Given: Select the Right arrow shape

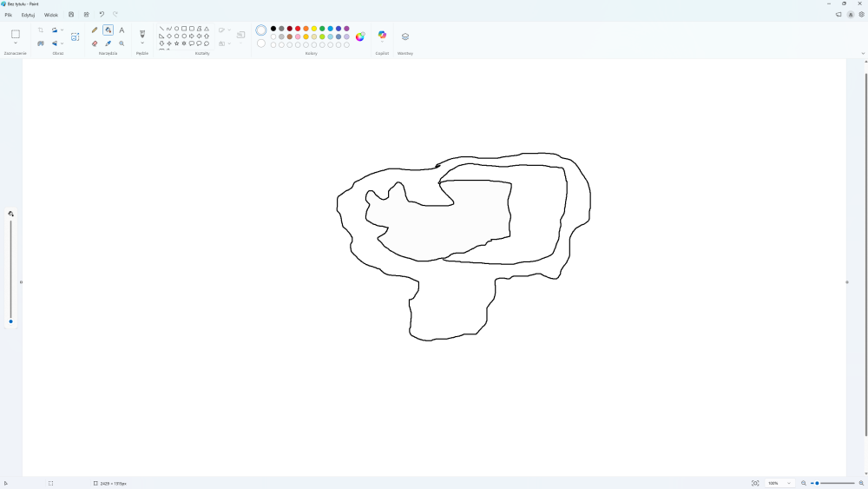Looking at the screenshot, I should 192,36.
